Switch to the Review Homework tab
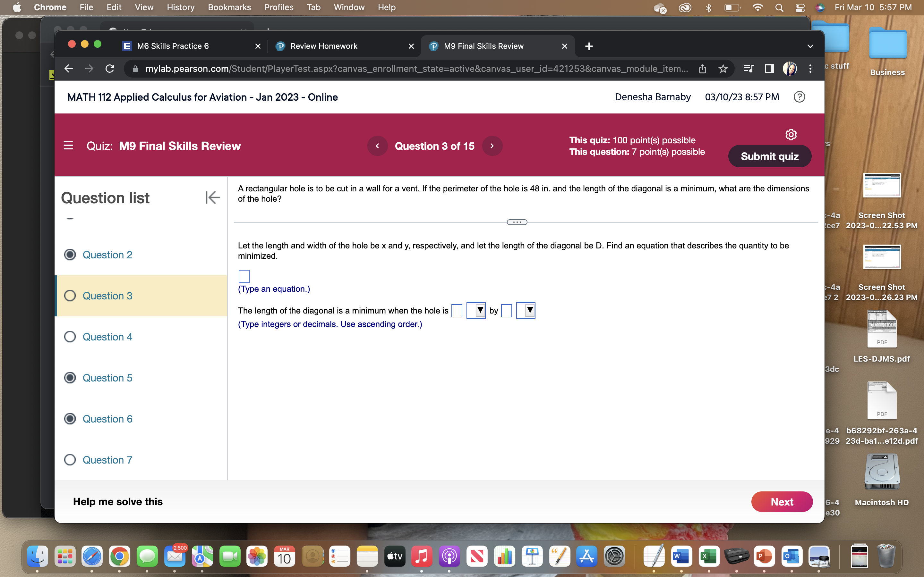This screenshot has width=924, height=577. click(x=323, y=46)
